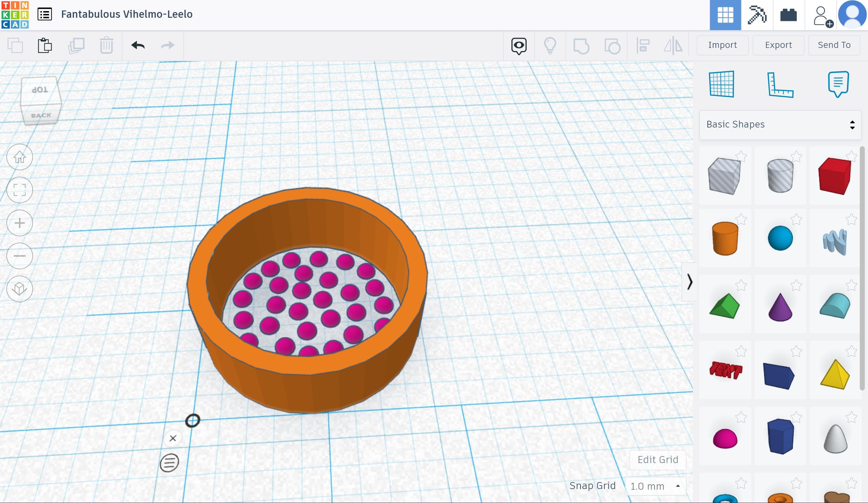This screenshot has height=503, width=868.
Task: Zoom in with plus button
Action: point(20,223)
